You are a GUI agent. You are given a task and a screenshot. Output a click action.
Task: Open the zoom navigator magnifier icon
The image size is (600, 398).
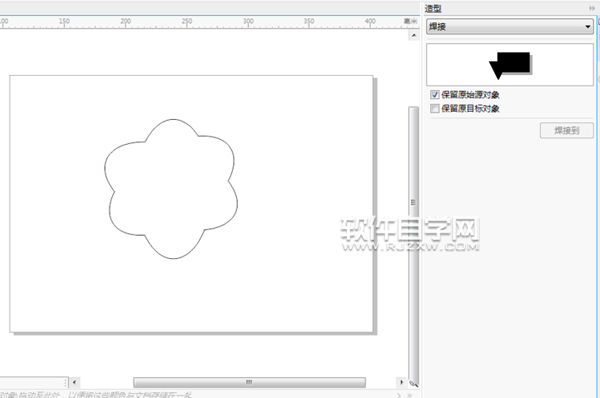[x=414, y=383]
